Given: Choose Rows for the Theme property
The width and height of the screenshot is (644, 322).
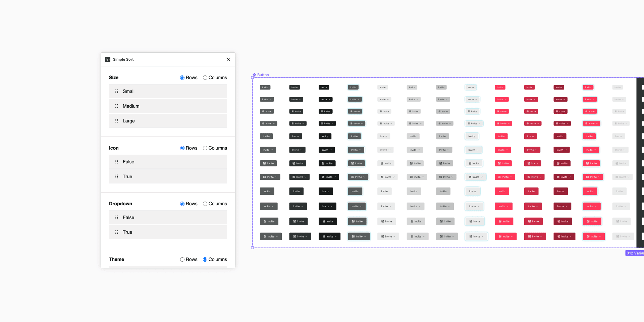Looking at the screenshot, I should pos(182,259).
